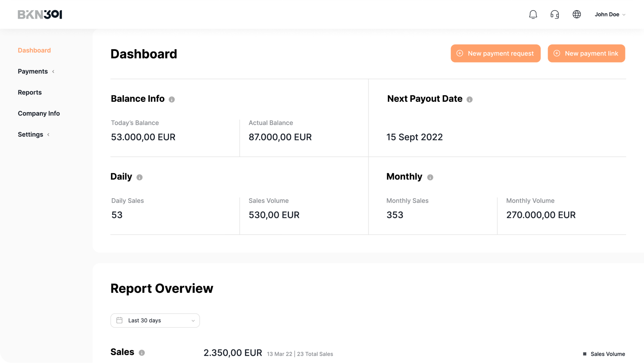Click the calendar icon in date filter
This screenshot has height=363, width=644.
click(x=119, y=320)
